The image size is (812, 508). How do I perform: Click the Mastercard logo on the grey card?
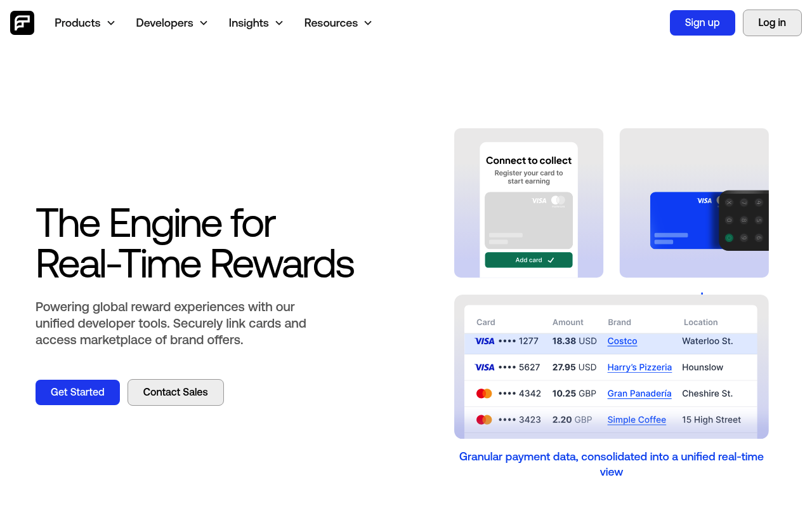coord(558,201)
